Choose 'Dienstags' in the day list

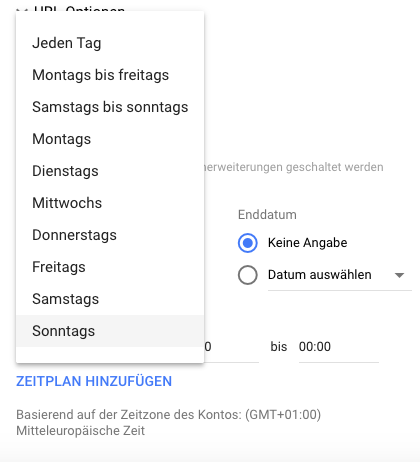pos(110,171)
